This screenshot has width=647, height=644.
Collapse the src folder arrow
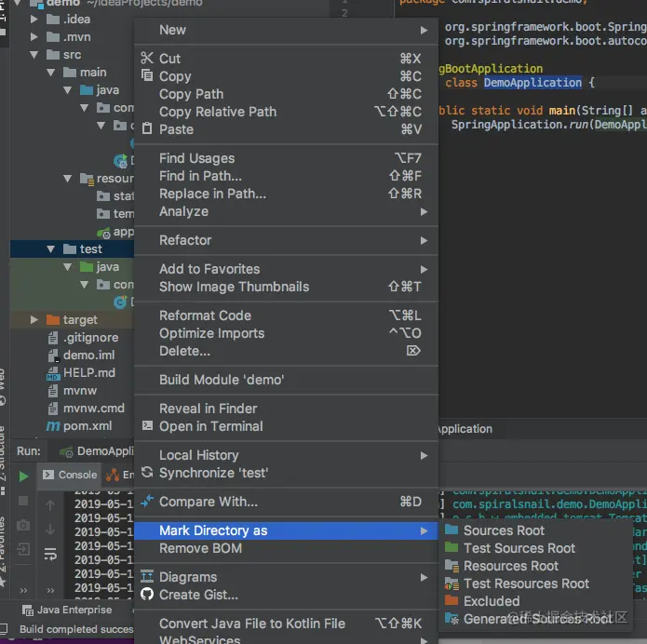[x=34, y=55]
